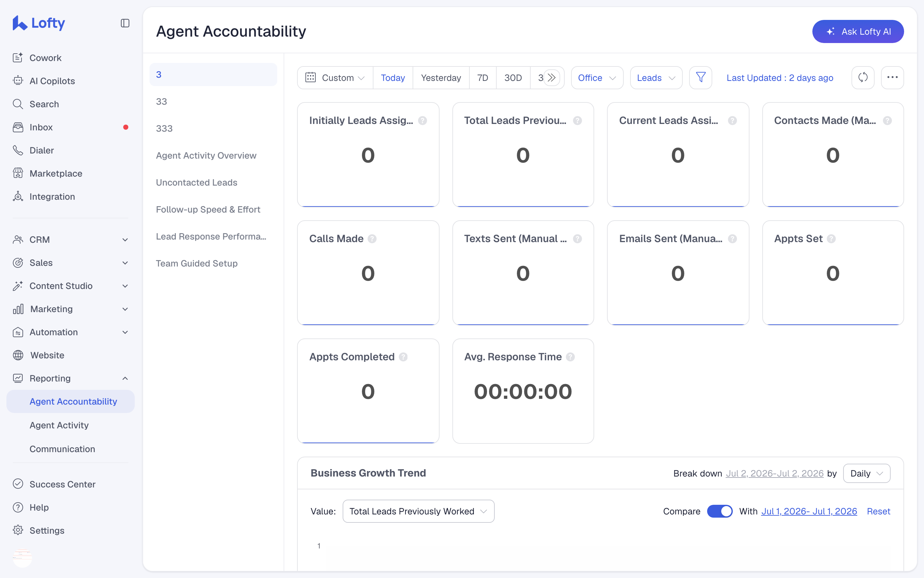Click help icon beside Initially Leads Assigned

coord(422,120)
